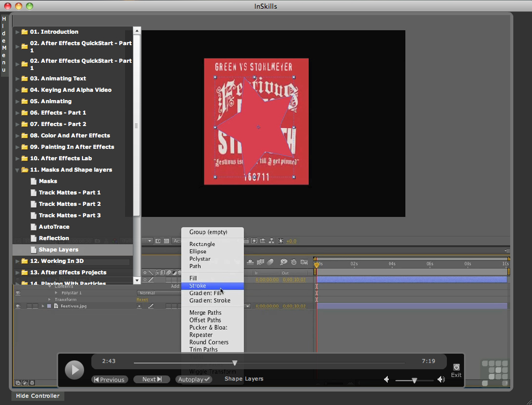
Task: Choose Path from the Add menu
Action: (x=212, y=267)
